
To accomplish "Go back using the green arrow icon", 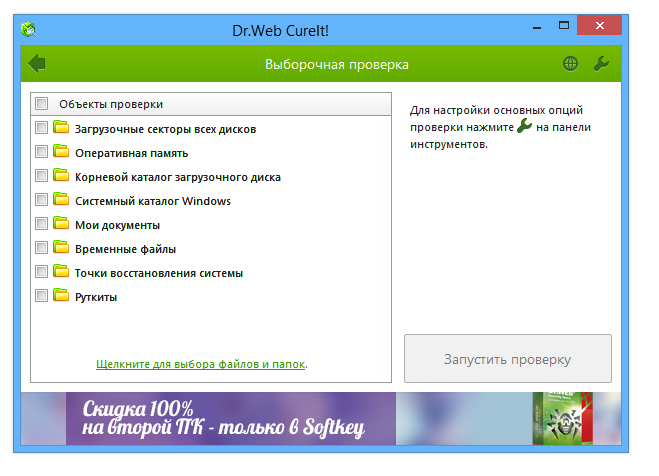I will 37,63.
